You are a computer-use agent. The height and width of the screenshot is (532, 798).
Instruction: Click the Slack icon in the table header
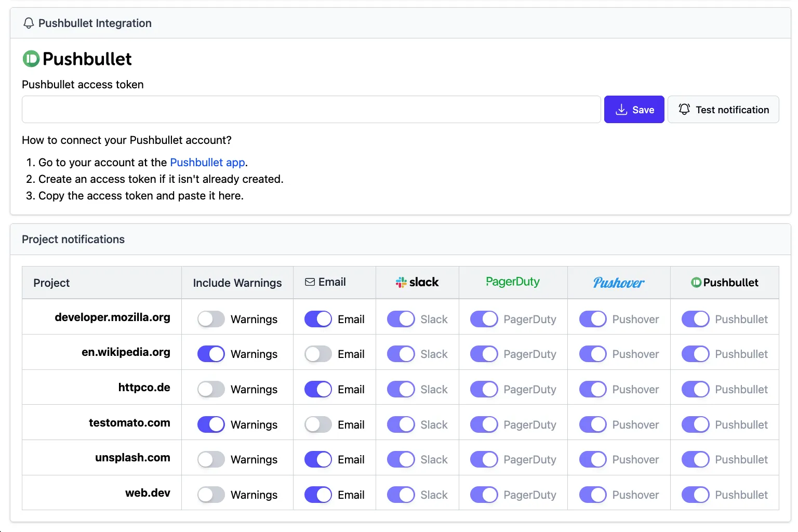tap(401, 282)
